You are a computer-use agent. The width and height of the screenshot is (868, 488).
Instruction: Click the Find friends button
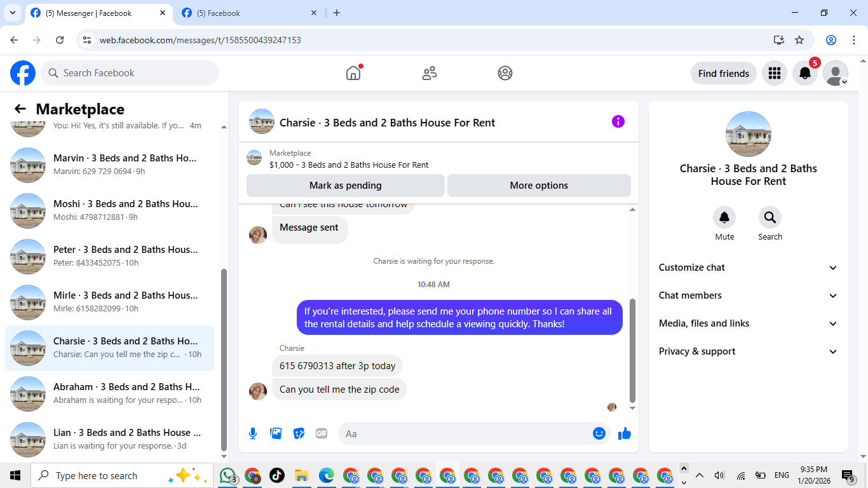724,73
